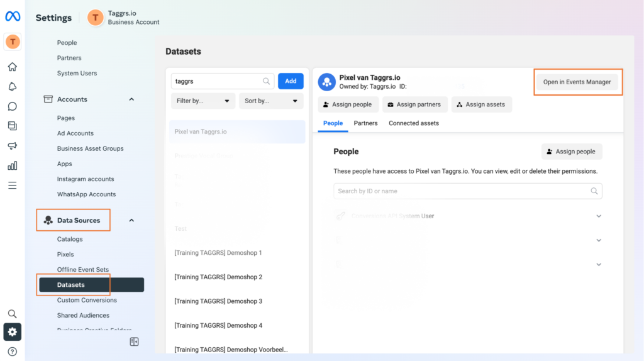Viewport: 644px width, 361px height.
Task: Open the chat bubble inbox icon
Action: tap(13, 106)
